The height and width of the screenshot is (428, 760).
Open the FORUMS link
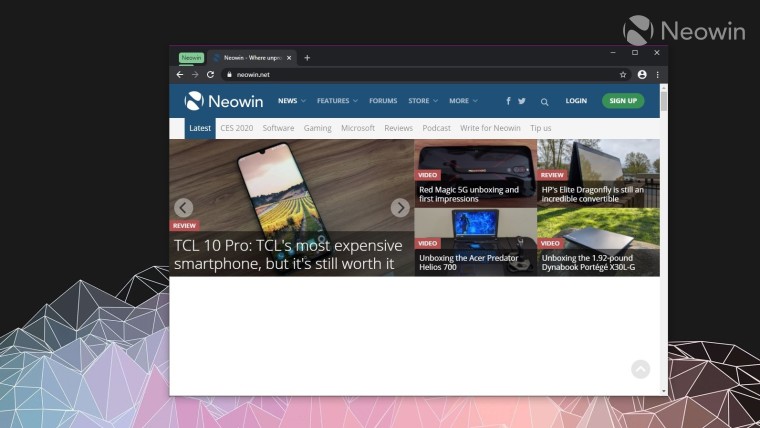[383, 101]
